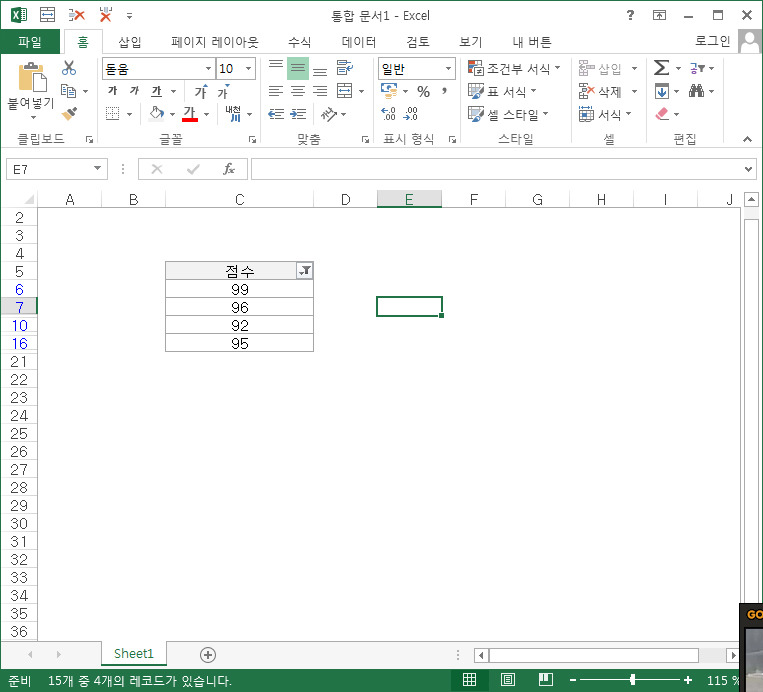Open the 점수 column filter dropdown
Image resolution: width=763 pixels, height=692 pixels.
tap(305, 271)
